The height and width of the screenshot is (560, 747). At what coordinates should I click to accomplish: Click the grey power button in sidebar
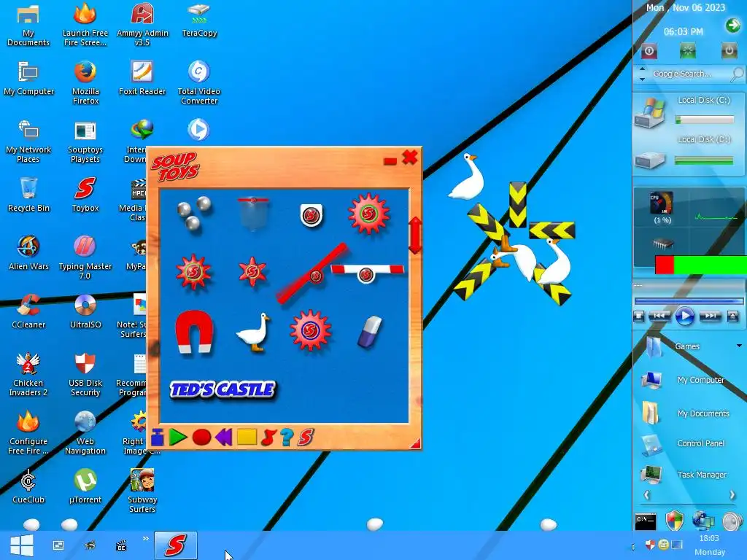pyautogui.click(x=729, y=50)
